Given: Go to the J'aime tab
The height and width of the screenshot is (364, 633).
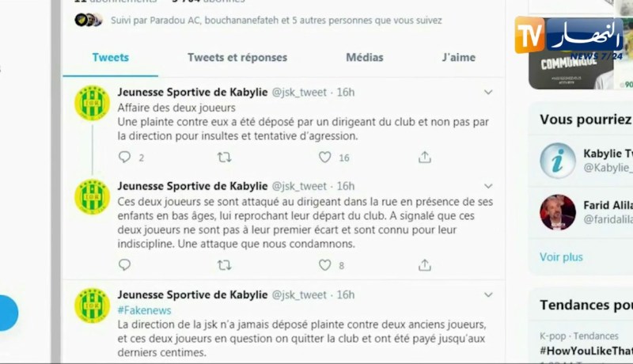Looking at the screenshot, I should [x=459, y=58].
